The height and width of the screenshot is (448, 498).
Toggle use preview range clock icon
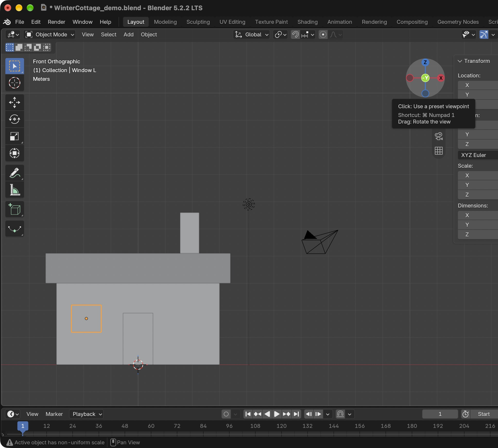coord(465,414)
